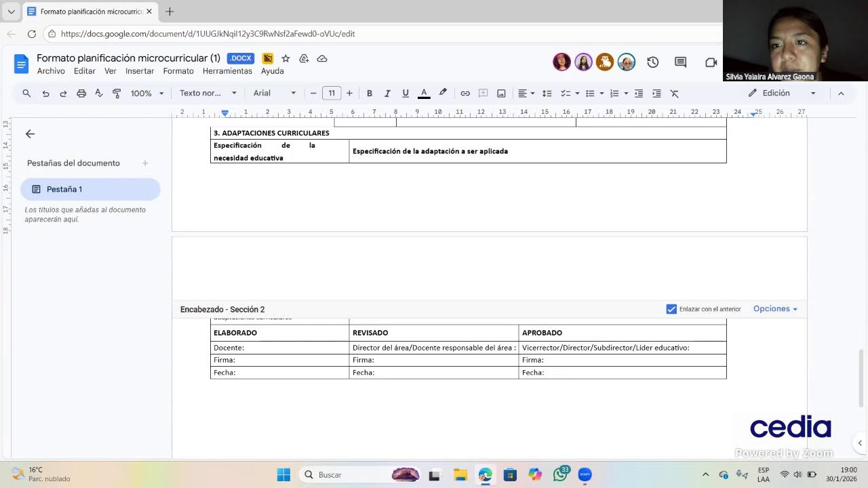Open WhatsApp from the taskbar
Viewport: 868px width, 488px height.
tap(560, 474)
